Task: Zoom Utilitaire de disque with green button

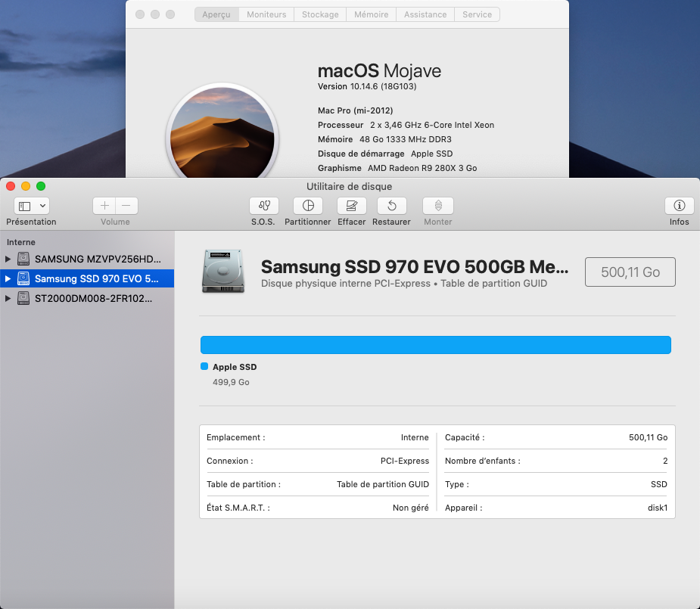Action: tap(41, 186)
